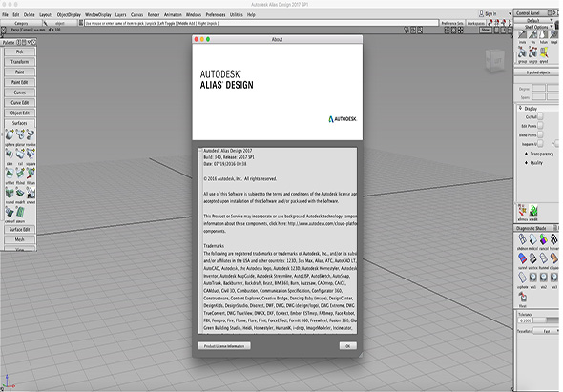Click the About dialog text scrollbar
563x392 pixels.
(200, 240)
